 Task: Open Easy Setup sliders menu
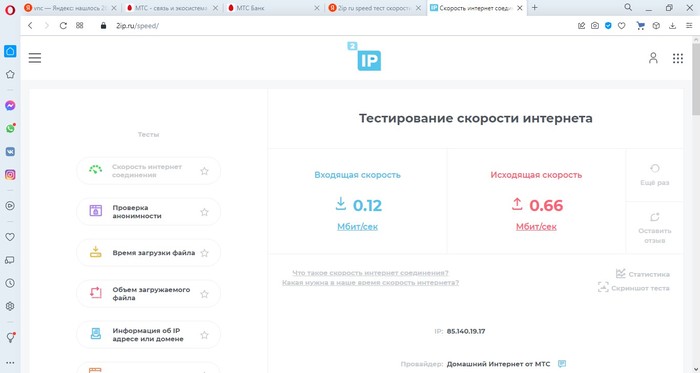coord(689,26)
